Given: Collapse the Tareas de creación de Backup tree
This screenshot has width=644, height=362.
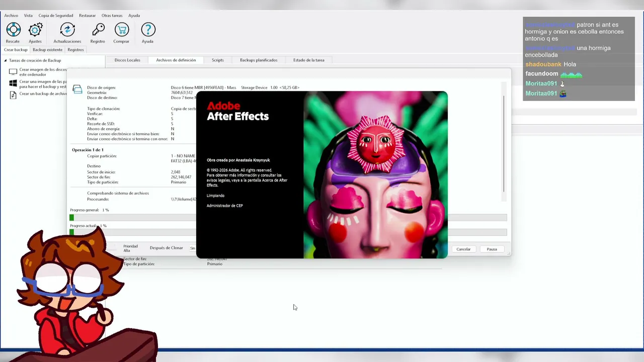Looking at the screenshot, I should tap(6, 61).
